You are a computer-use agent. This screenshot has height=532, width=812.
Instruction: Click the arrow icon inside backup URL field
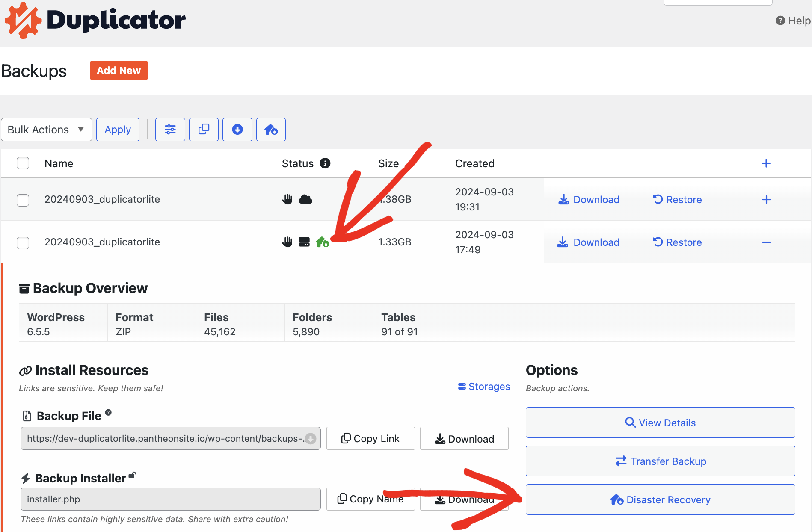tap(311, 439)
